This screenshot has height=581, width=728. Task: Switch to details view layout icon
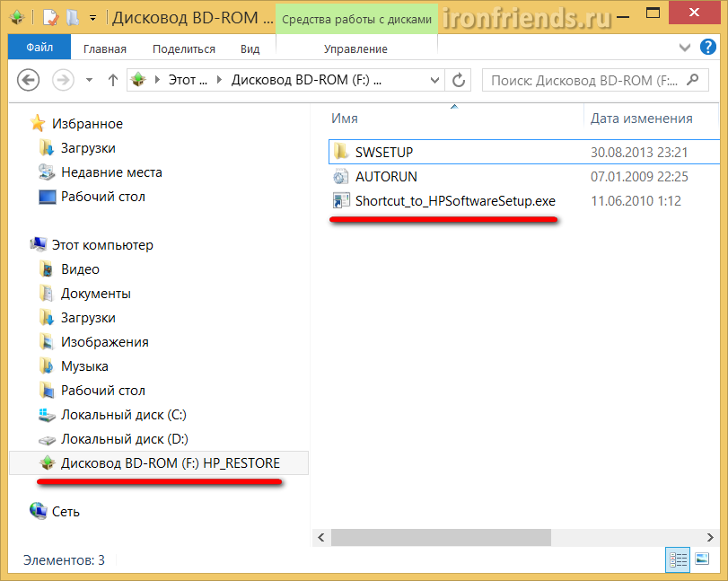(x=679, y=560)
